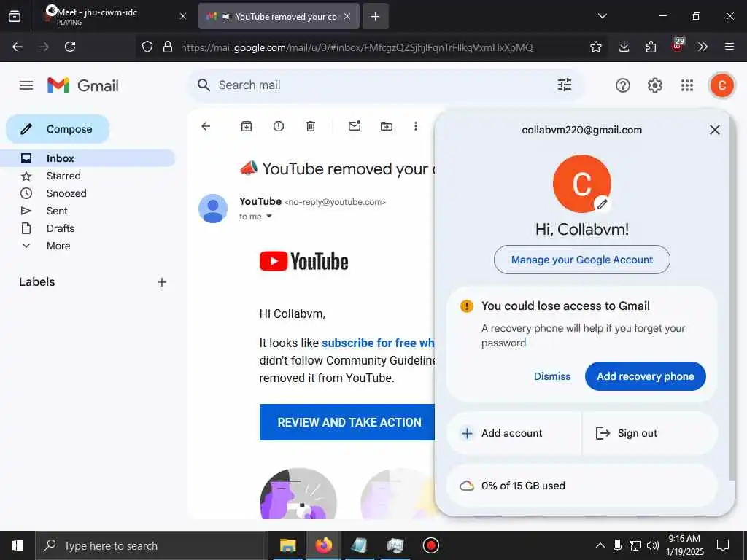Click uBlock extension icon with badge 29
The height and width of the screenshot is (560, 747).
point(678,45)
